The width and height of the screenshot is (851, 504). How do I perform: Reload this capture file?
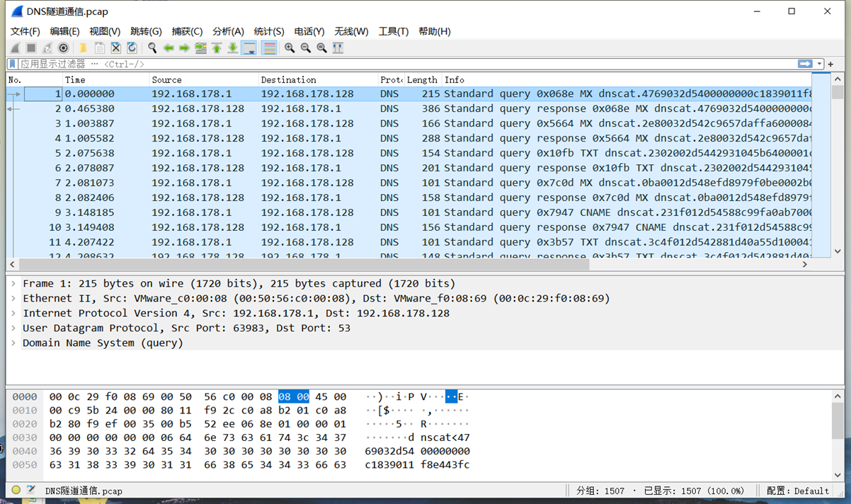(x=132, y=47)
